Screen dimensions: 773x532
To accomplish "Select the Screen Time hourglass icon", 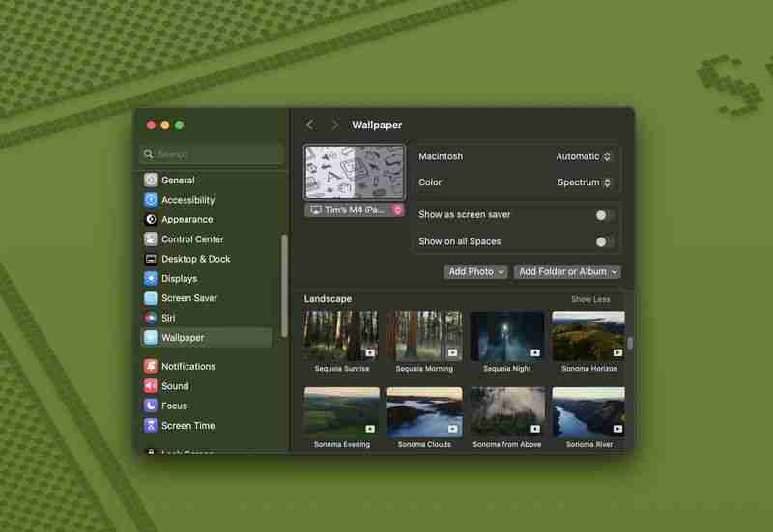I will pyautogui.click(x=151, y=425).
